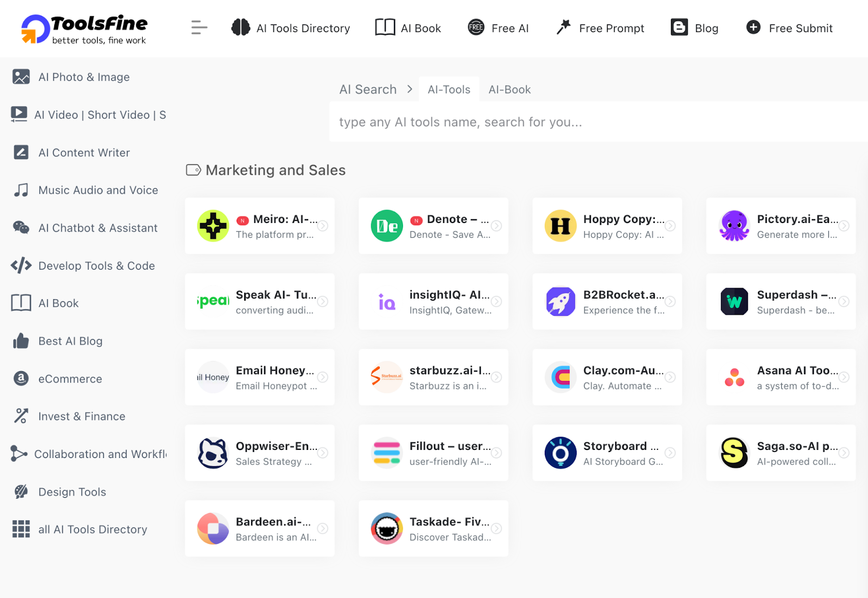Viewport: 868px width, 598px height.
Task: Visit the Blog page
Action: tap(706, 28)
